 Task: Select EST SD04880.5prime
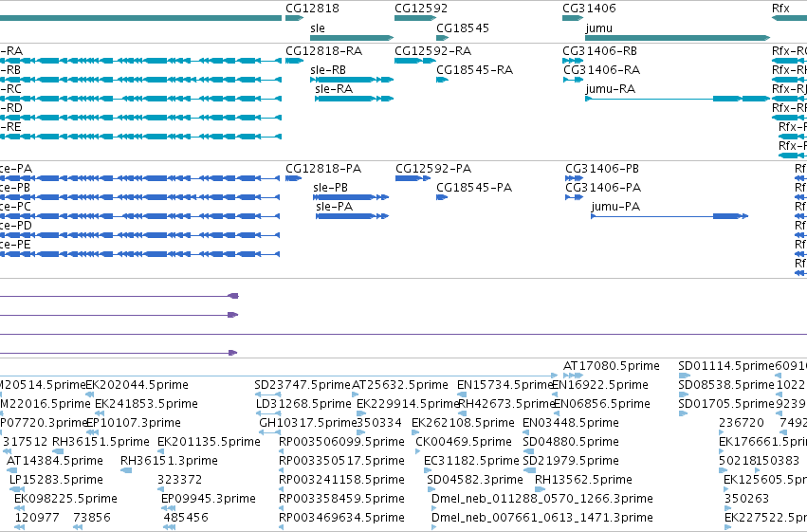point(571,442)
